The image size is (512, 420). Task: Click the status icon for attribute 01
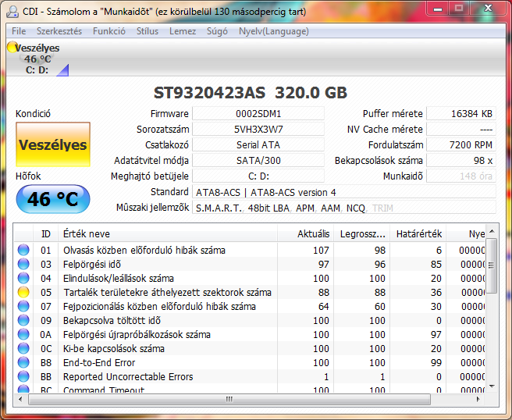point(23,250)
